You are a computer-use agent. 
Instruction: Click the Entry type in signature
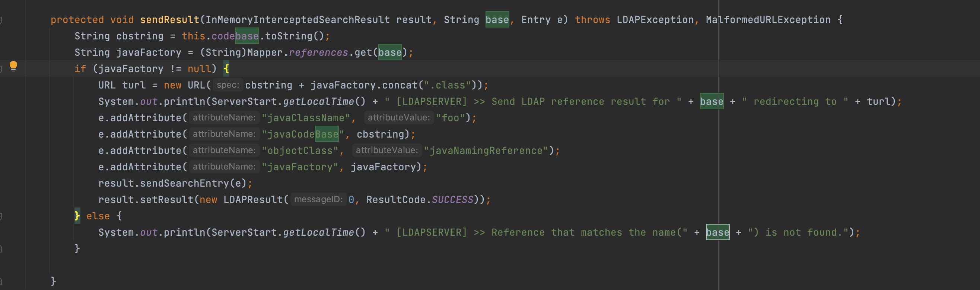click(536, 20)
